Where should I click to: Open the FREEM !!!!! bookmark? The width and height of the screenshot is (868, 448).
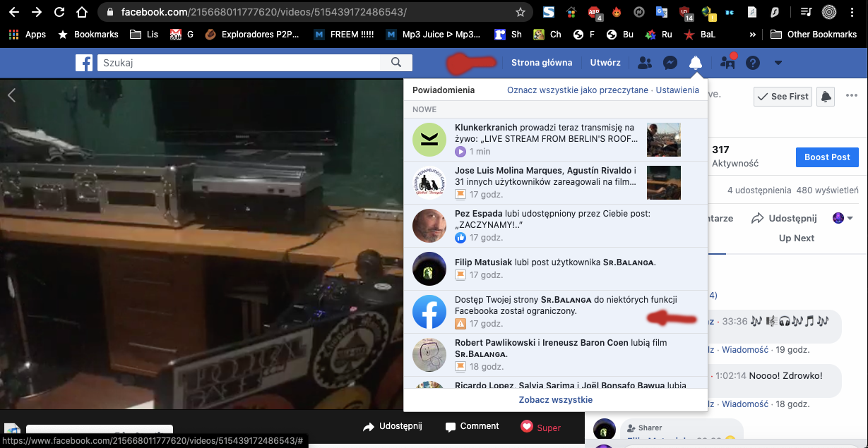pyautogui.click(x=344, y=34)
